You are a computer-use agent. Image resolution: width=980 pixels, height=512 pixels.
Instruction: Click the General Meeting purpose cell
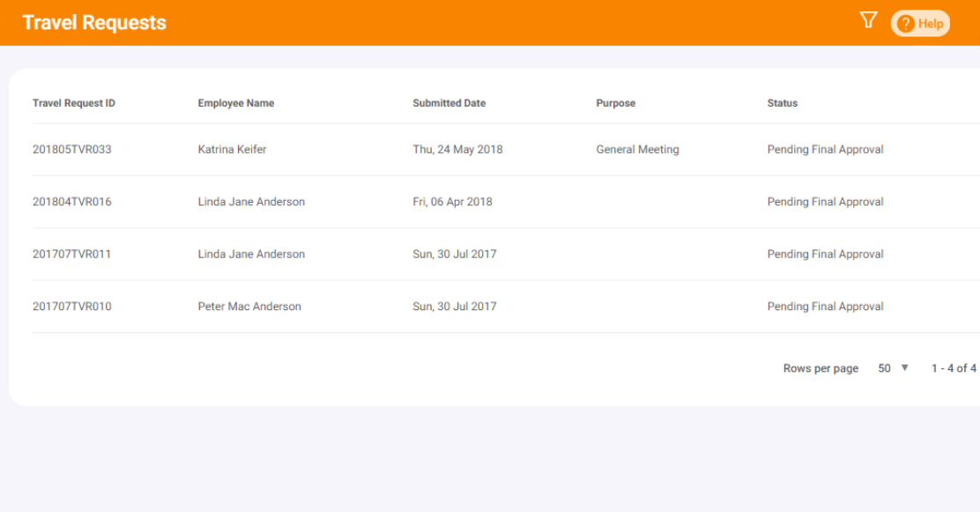tap(637, 150)
